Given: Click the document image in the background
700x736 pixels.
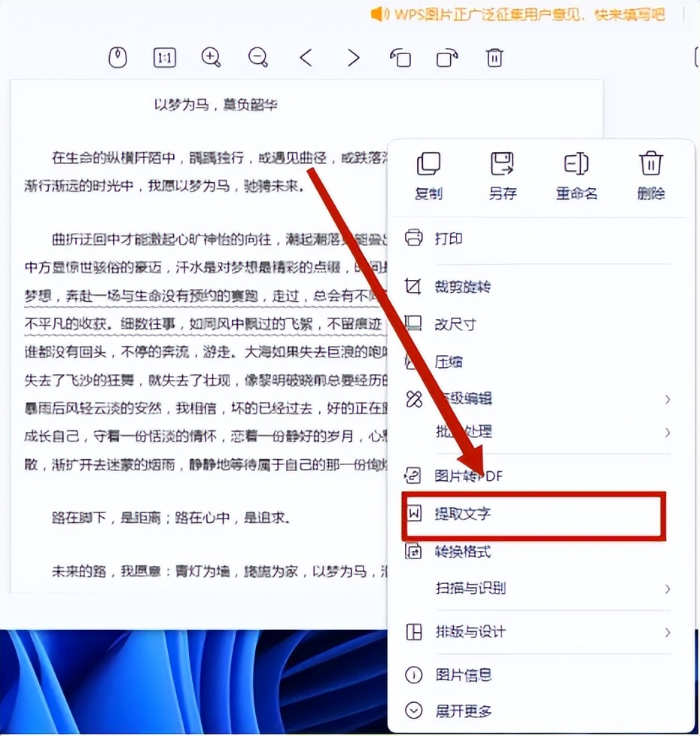Looking at the screenshot, I should click(196, 339).
